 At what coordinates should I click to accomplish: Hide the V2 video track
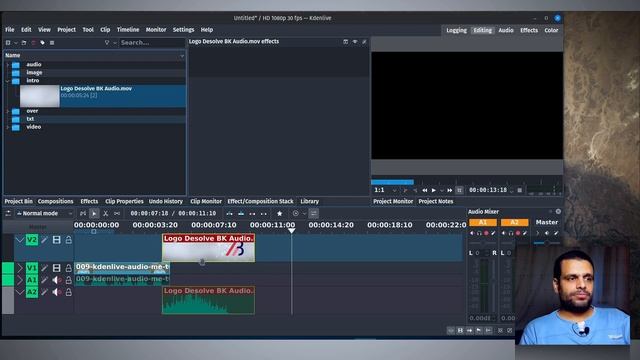57,240
